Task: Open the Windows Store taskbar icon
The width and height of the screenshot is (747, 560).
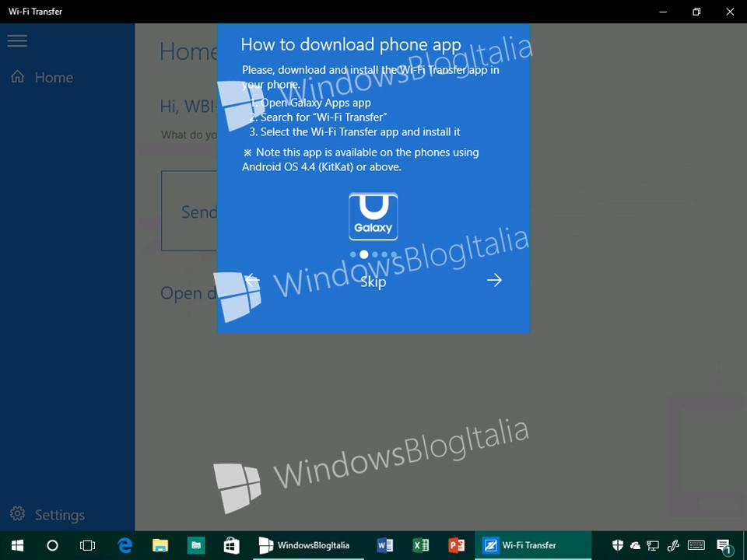Action: (x=232, y=545)
